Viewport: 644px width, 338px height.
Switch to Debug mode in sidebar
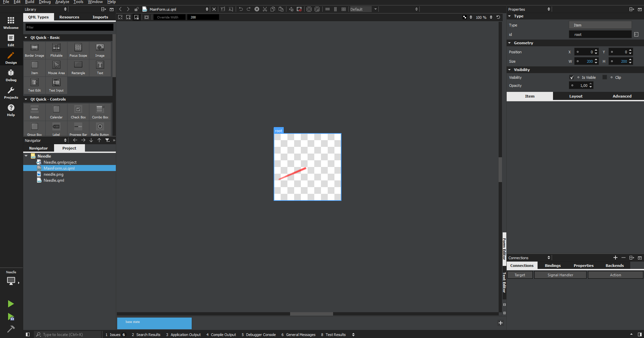click(11, 75)
